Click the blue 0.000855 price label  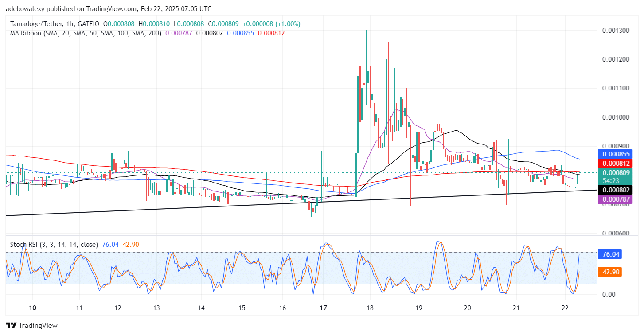(x=616, y=154)
